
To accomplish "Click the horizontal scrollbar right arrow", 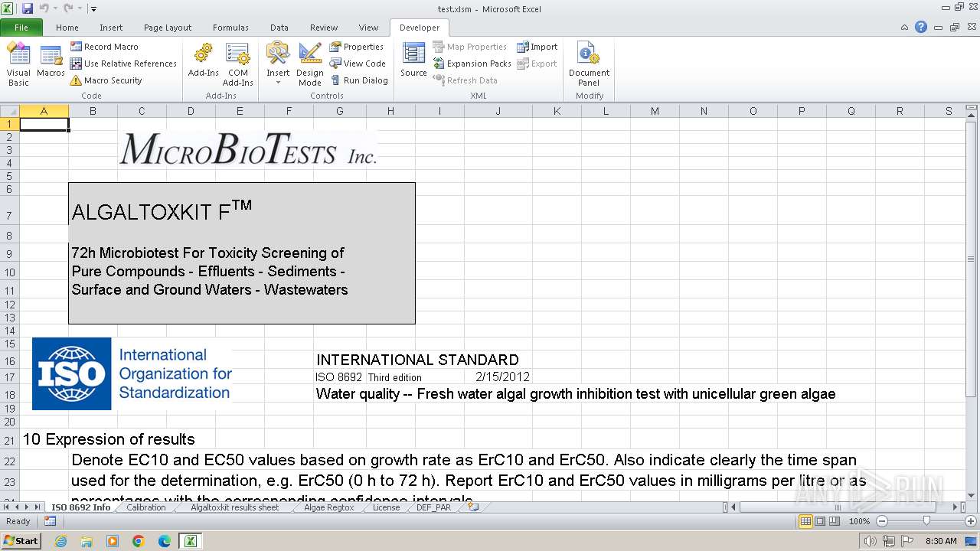I will pos(955,507).
